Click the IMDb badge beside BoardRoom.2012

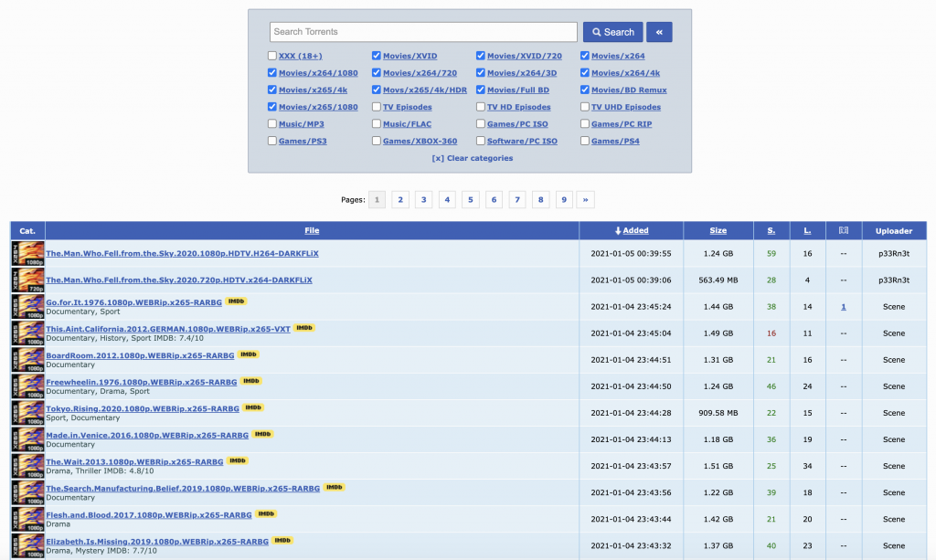[x=249, y=354]
